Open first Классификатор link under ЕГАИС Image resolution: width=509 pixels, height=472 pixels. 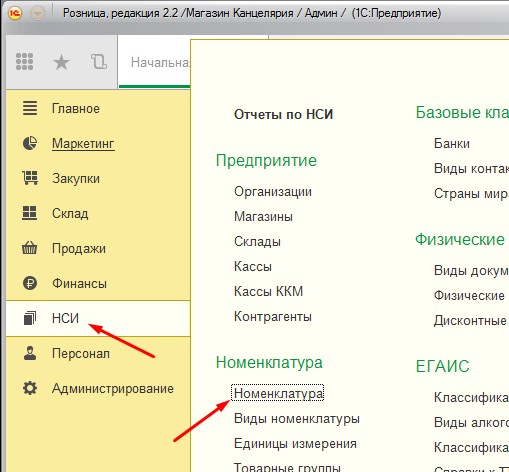click(471, 397)
